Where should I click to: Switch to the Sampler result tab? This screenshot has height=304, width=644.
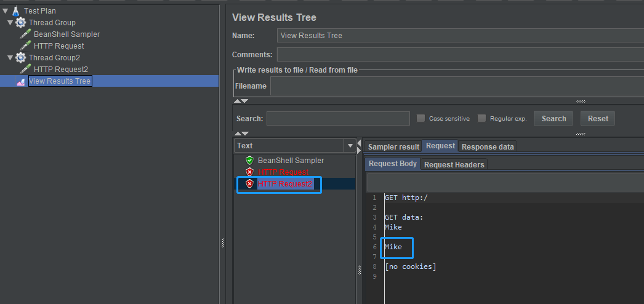(x=393, y=146)
